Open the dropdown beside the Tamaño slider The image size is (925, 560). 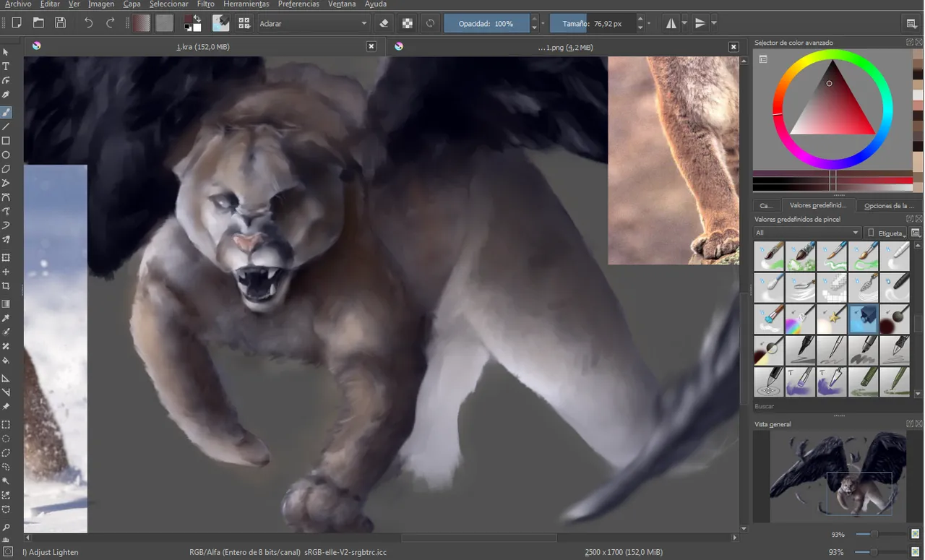[649, 23]
